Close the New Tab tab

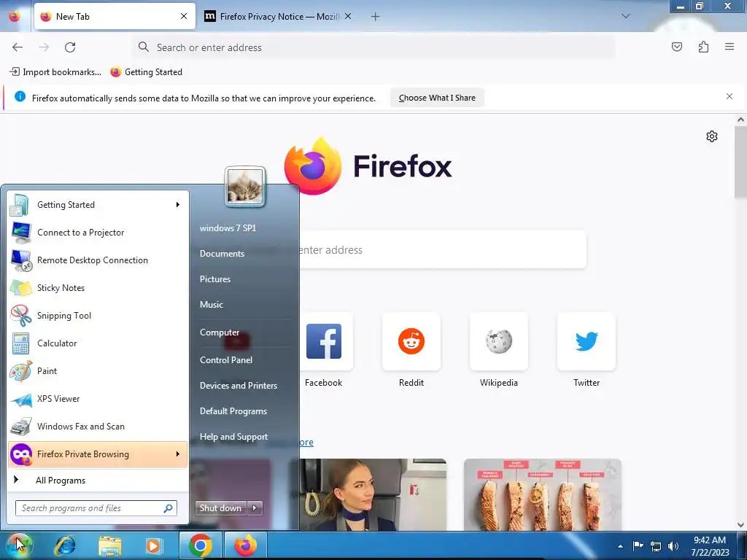tap(183, 16)
